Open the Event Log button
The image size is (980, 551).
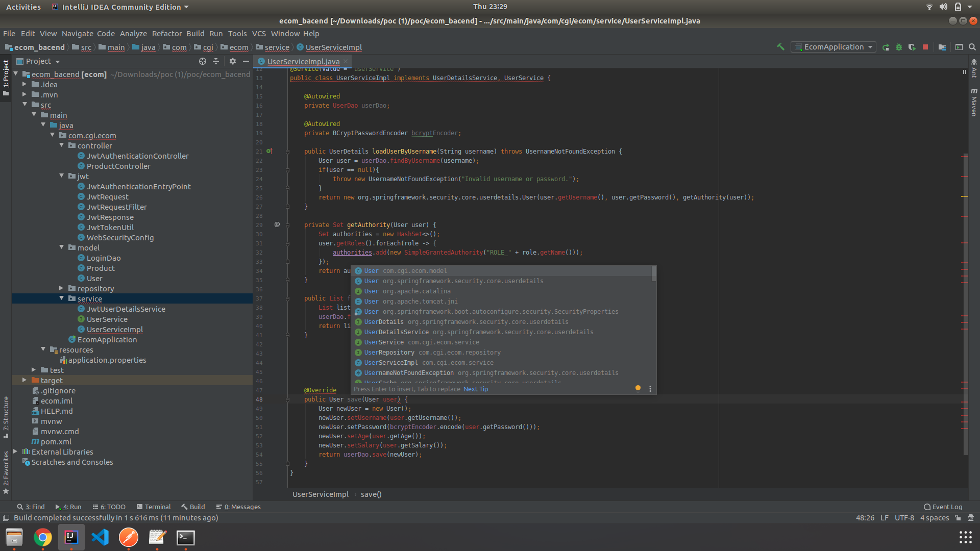pyautogui.click(x=943, y=507)
